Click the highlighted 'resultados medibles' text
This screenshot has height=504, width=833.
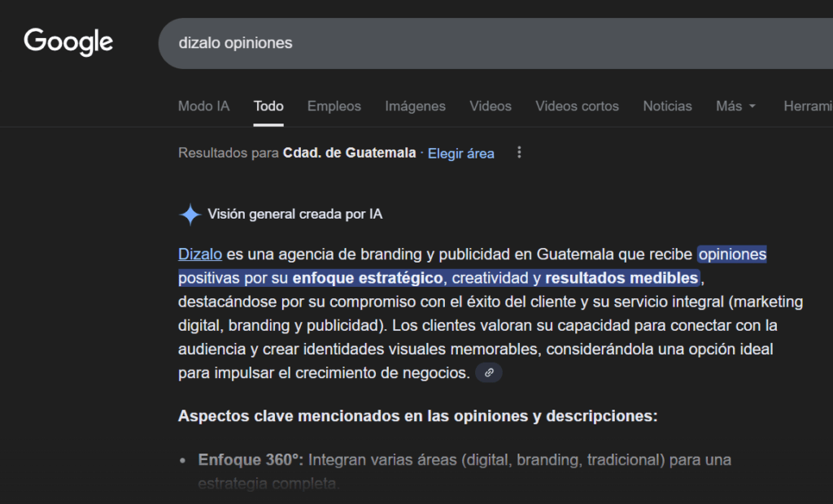[x=621, y=278]
